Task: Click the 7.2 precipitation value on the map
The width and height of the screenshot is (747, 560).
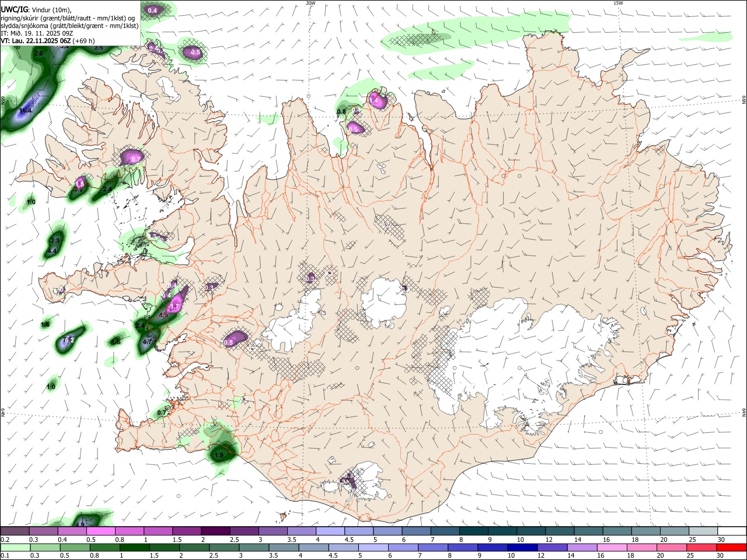Action: pyautogui.click(x=68, y=340)
